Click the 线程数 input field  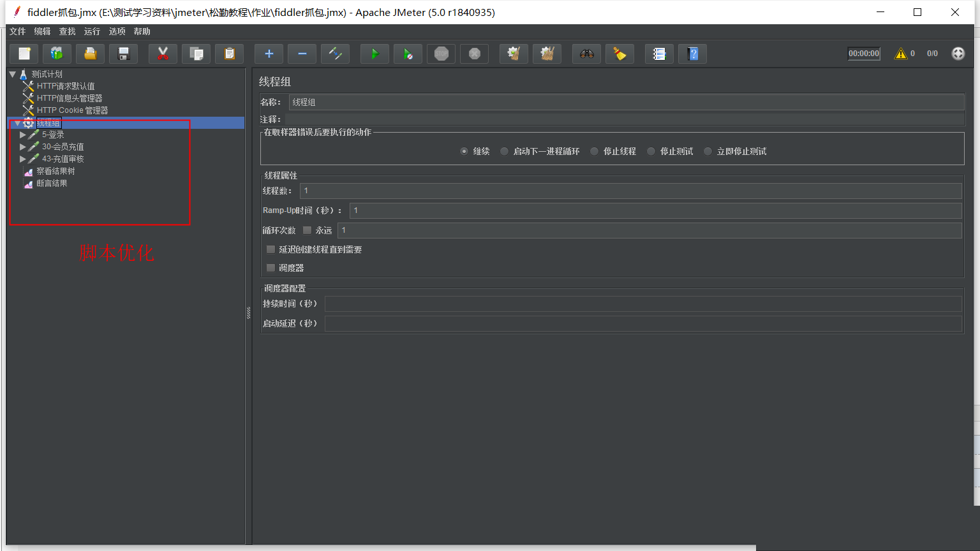pos(630,191)
